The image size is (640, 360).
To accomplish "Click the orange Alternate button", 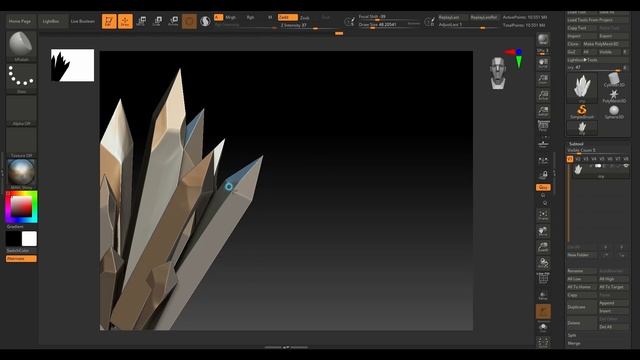I will coord(21,259).
